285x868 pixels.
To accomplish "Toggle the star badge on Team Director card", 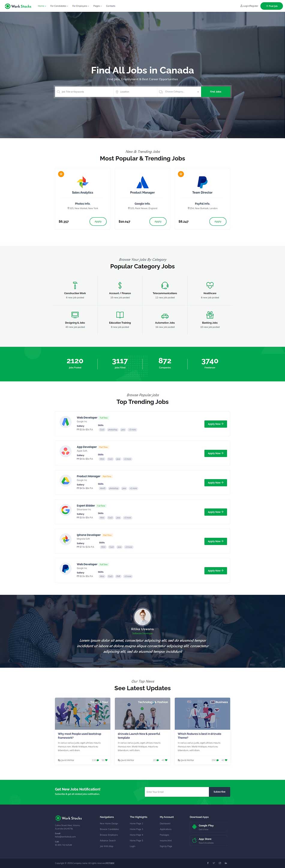I will pos(181,174).
